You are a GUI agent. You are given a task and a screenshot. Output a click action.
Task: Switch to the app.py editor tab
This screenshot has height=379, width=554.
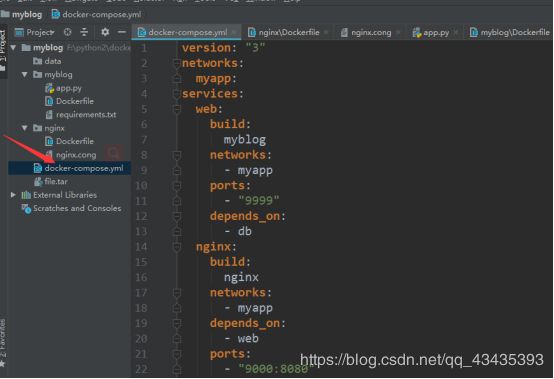point(436,32)
